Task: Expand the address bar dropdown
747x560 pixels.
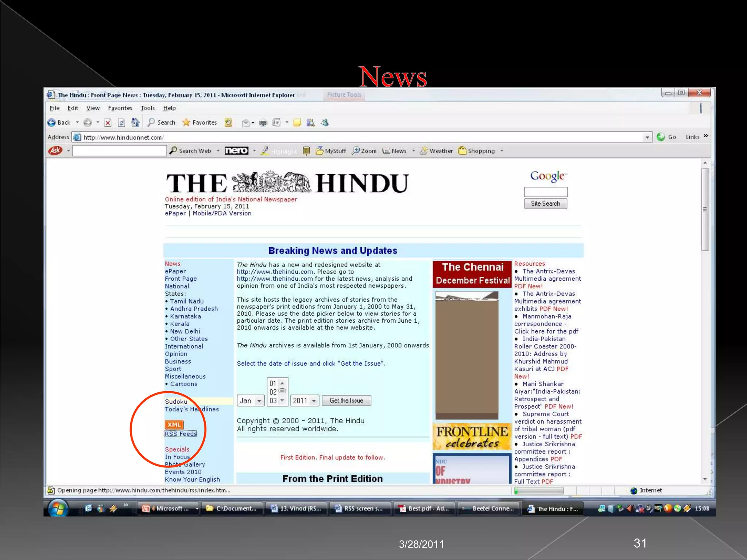Action: (x=647, y=137)
